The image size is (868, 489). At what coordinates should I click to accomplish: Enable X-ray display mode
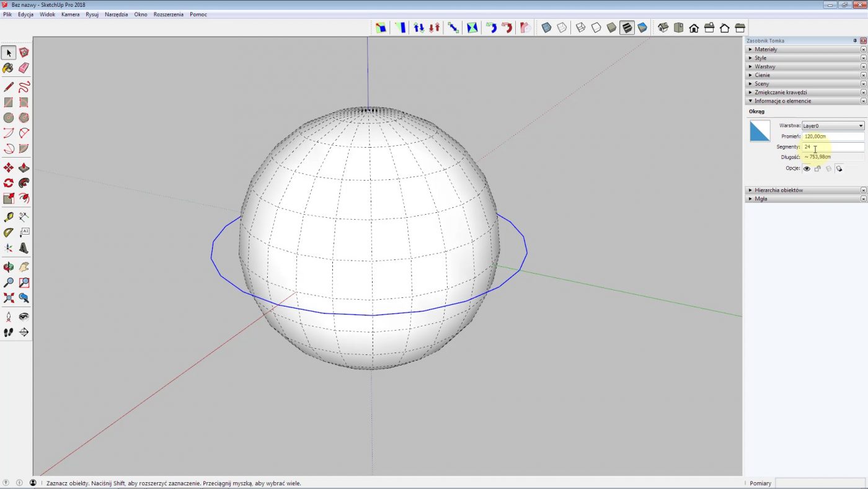(546, 27)
